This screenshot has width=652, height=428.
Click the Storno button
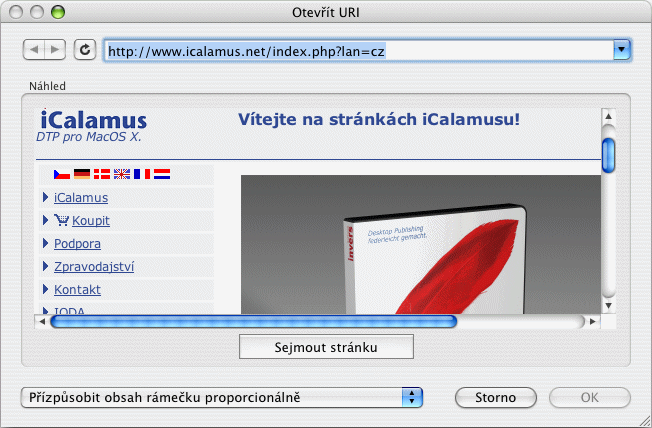click(x=496, y=398)
